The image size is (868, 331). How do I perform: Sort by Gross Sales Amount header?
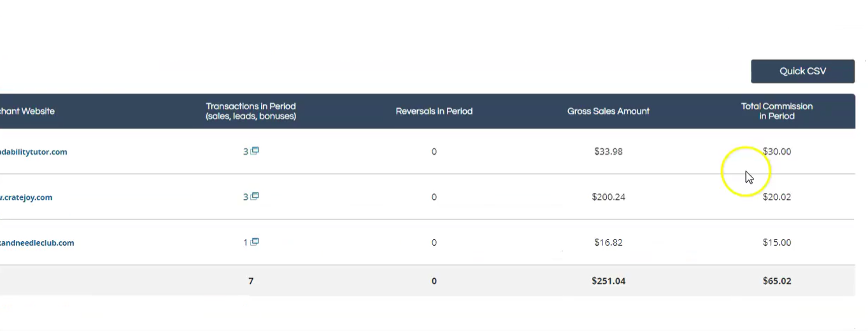[608, 111]
